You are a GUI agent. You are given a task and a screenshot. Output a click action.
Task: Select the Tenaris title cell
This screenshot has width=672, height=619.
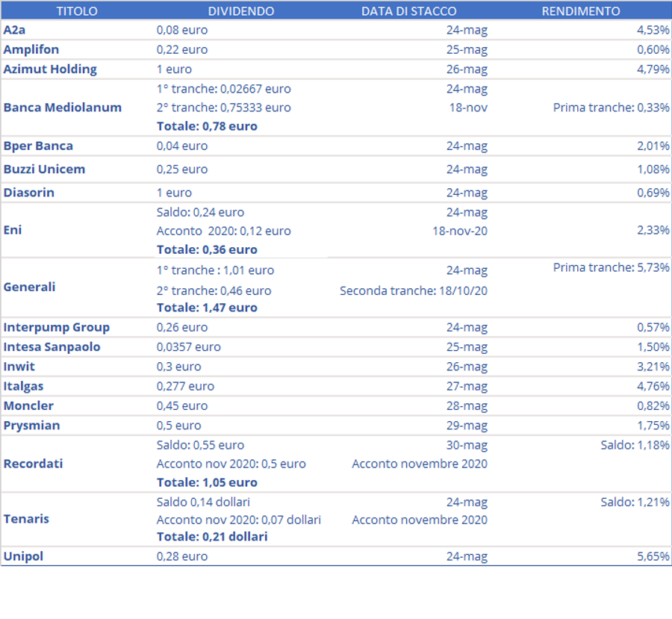(26, 519)
